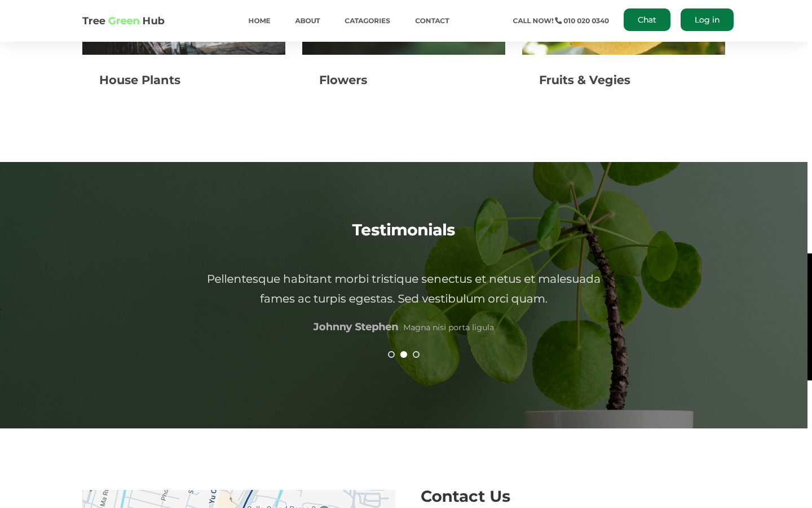This screenshot has width=812, height=508.
Task: Click the embedded street map
Action: click(239, 499)
